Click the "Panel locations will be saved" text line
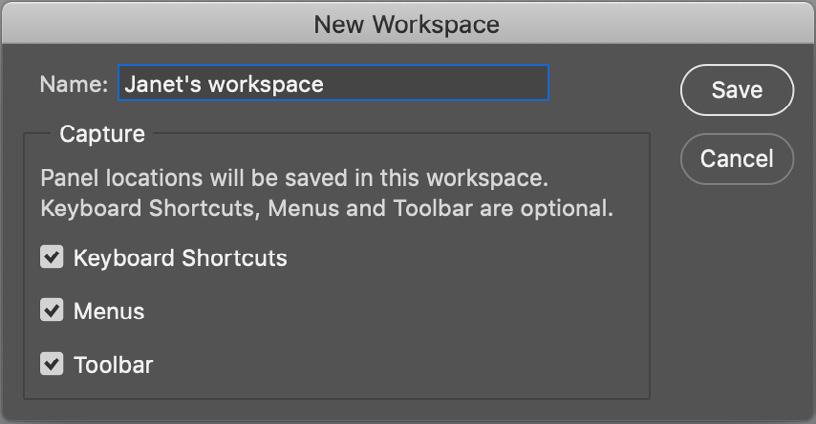 pos(295,178)
